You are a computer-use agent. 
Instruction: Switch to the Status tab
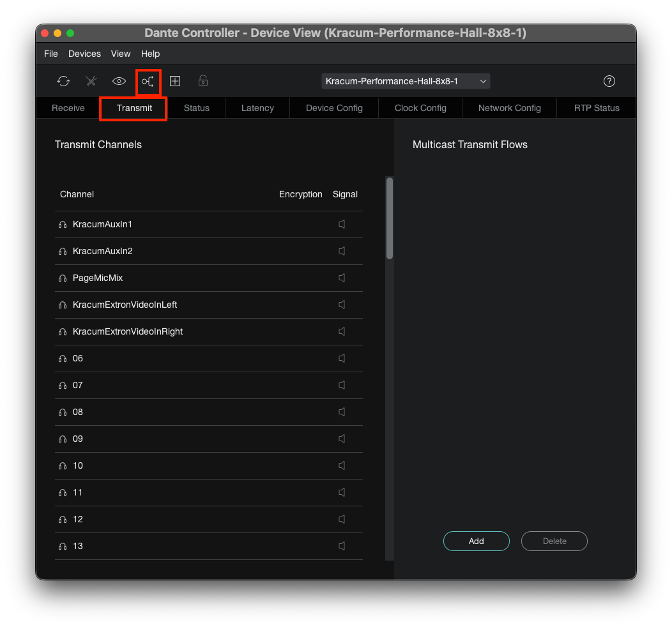(x=196, y=108)
